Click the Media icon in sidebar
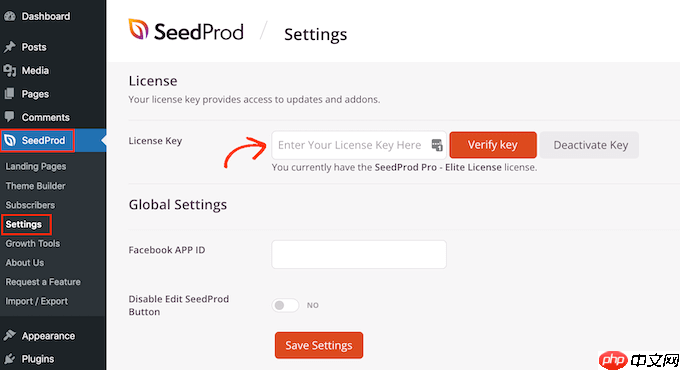The width and height of the screenshot is (680, 370). [10, 70]
